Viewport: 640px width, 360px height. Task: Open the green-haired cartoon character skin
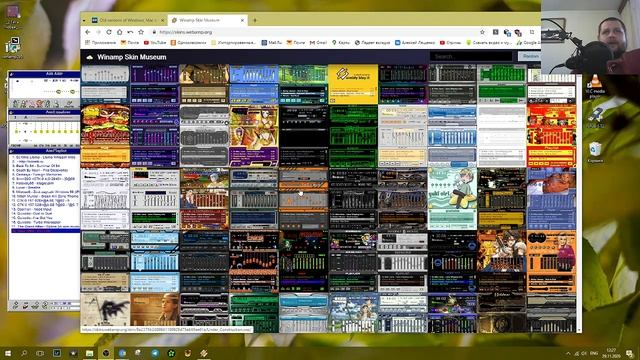click(452, 199)
